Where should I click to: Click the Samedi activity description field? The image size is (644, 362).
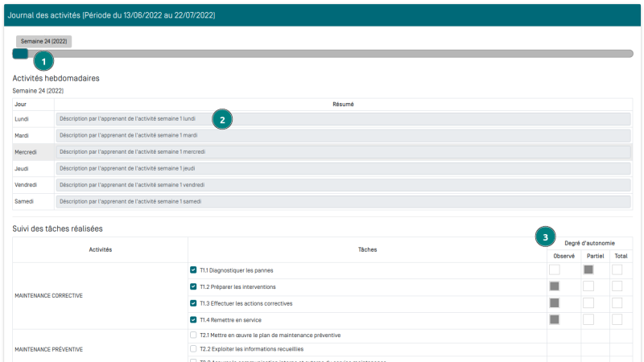[x=343, y=201]
